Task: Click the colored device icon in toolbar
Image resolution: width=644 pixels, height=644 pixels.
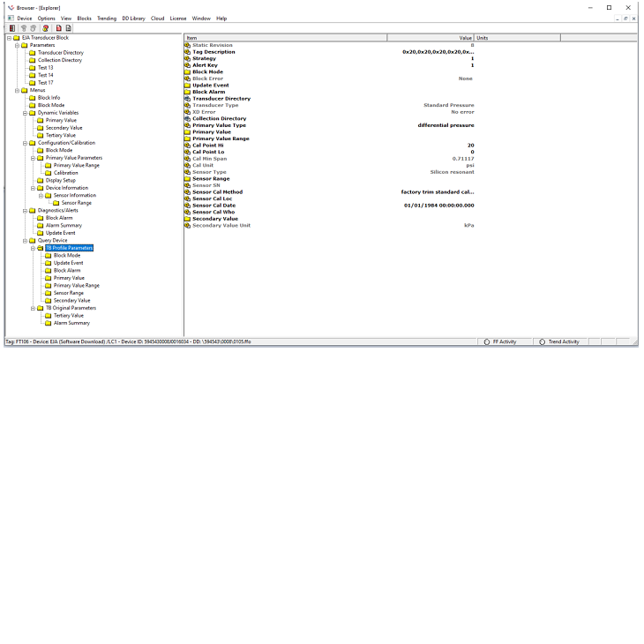Action: [45, 28]
